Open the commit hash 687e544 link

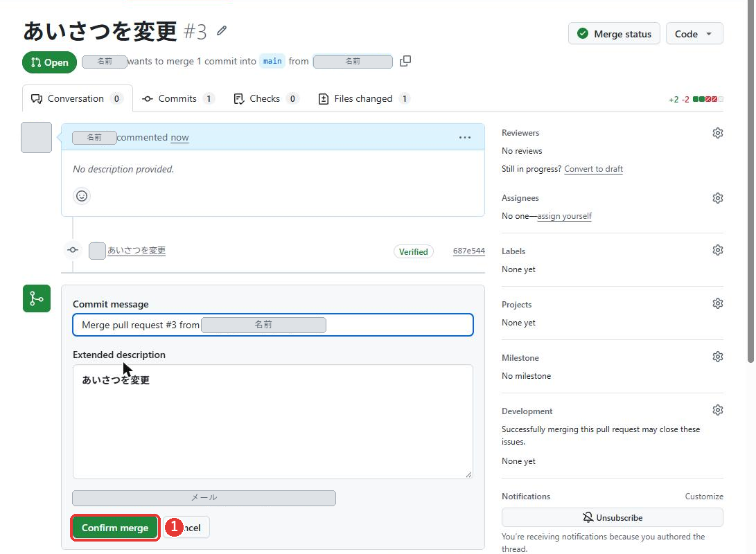468,251
